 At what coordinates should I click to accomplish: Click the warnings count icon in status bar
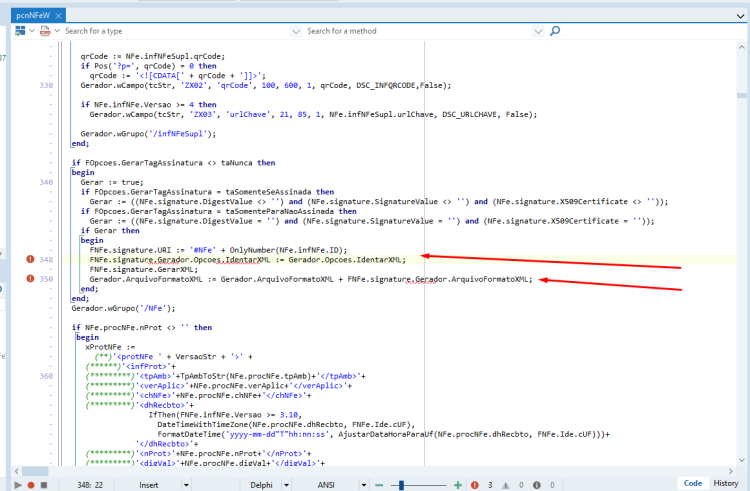pyautogui.click(x=506, y=485)
